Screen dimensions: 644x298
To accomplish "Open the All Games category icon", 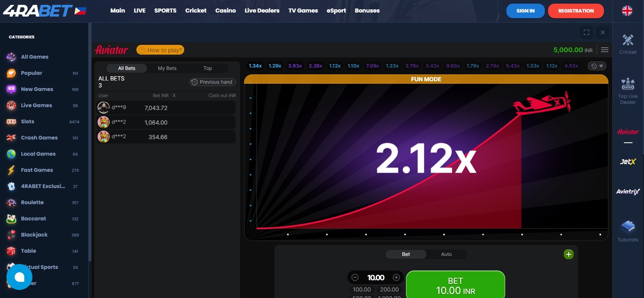I will point(11,57).
